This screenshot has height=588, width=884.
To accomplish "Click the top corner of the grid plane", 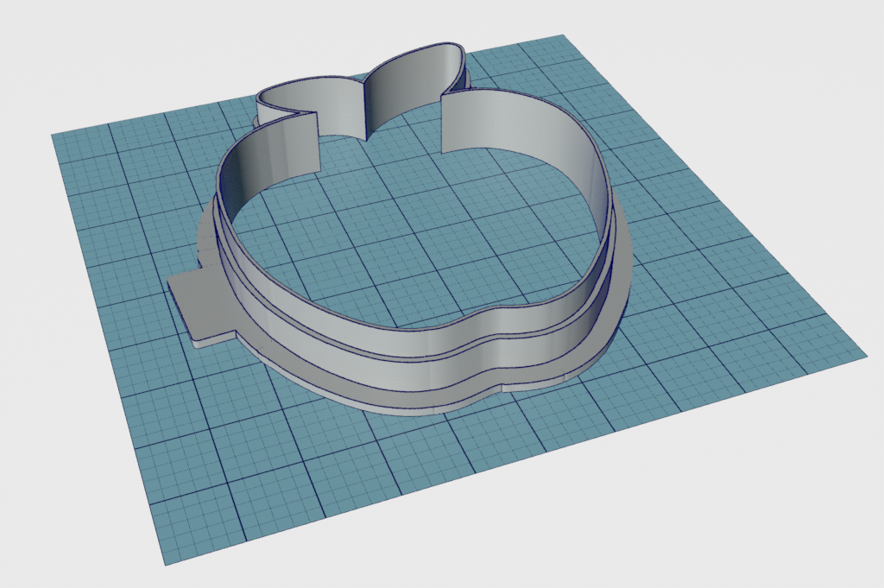I will click(561, 36).
